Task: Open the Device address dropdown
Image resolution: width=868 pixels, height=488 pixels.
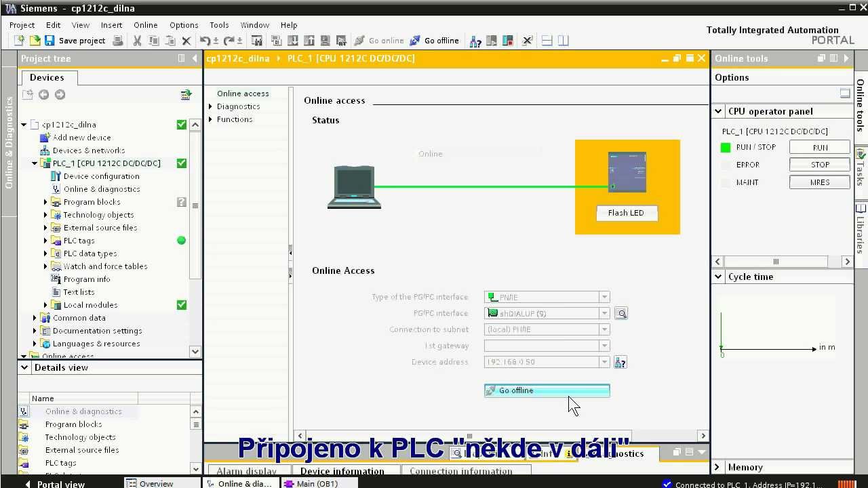Action: 604,362
